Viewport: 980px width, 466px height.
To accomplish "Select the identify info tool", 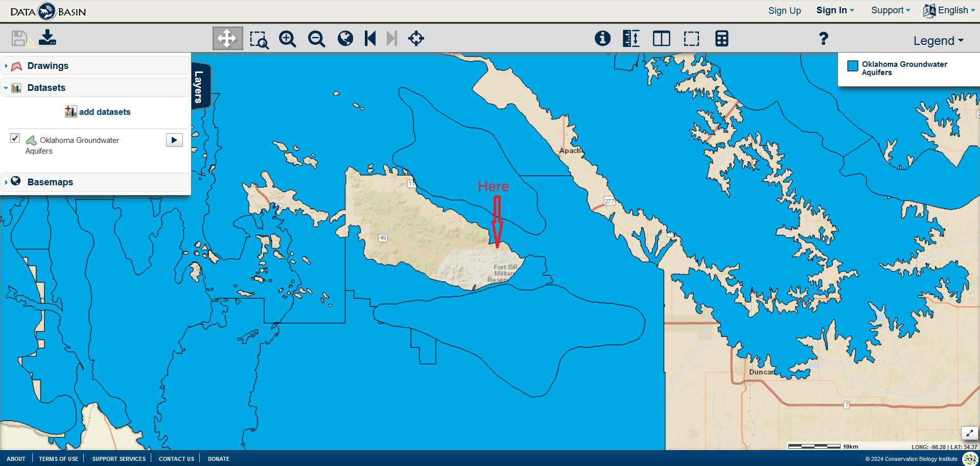I will click(x=602, y=38).
